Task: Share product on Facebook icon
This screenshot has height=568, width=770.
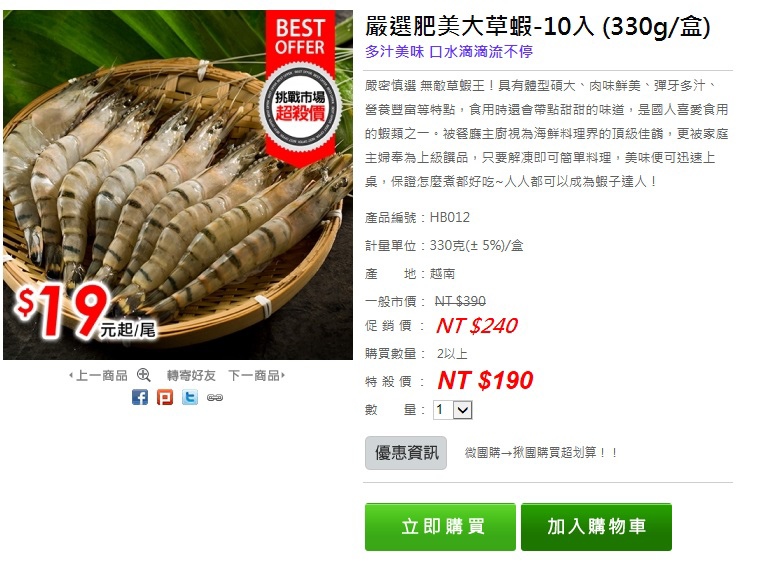Action: (x=140, y=397)
